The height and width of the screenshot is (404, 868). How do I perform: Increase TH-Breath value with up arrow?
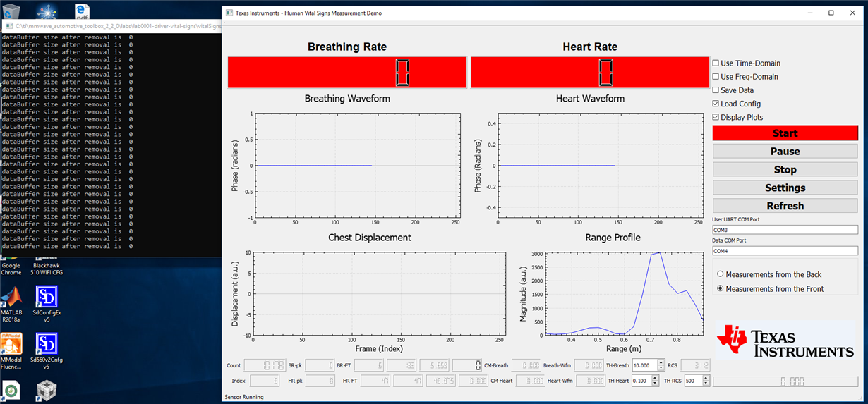click(x=661, y=362)
